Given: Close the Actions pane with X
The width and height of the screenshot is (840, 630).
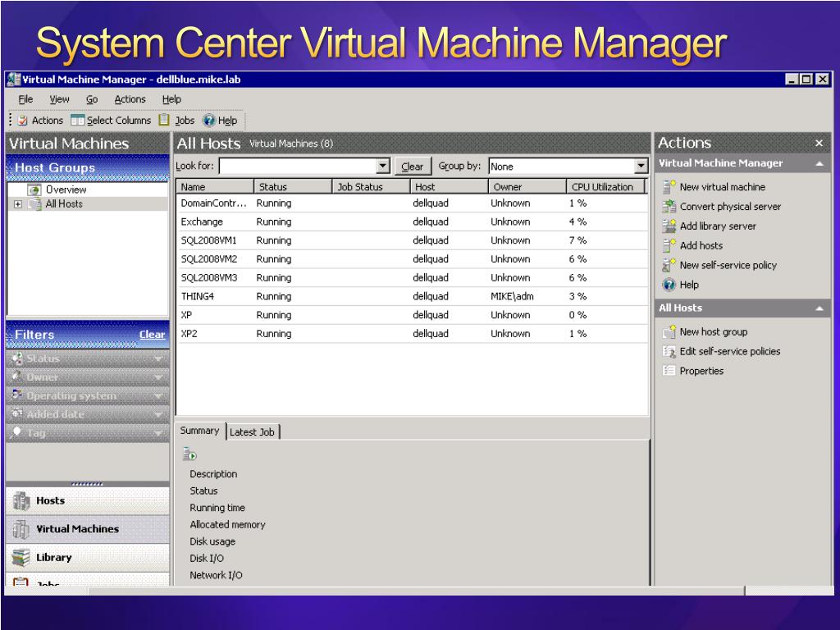Looking at the screenshot, I should pyautogui.click(x=819, y=143).
